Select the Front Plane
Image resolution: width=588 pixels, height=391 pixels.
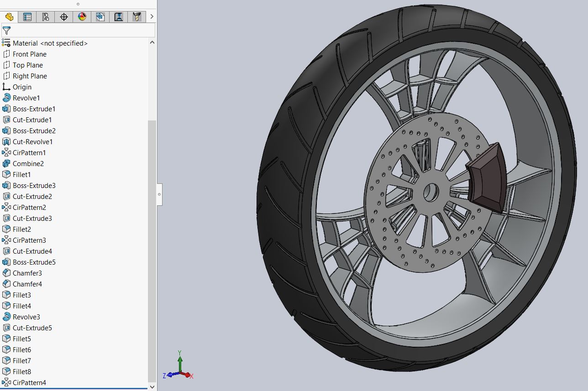coord(30,54)
